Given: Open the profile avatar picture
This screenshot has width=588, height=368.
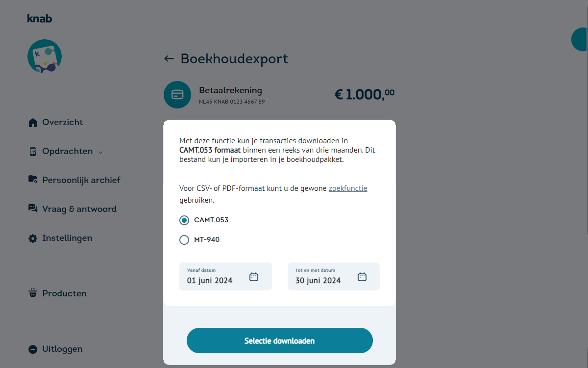Looking at the screenshot, I should coord(45,56).
